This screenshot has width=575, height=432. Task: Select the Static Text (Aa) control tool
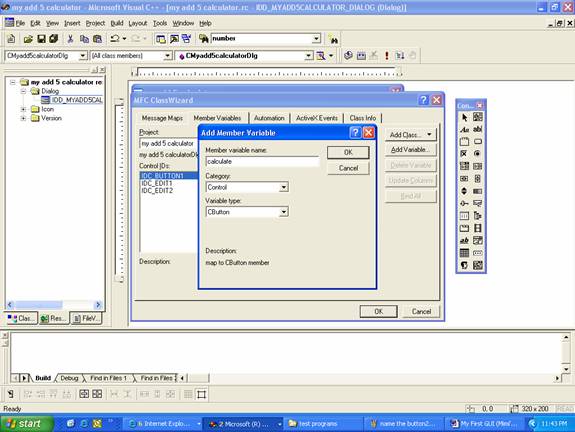465,129
